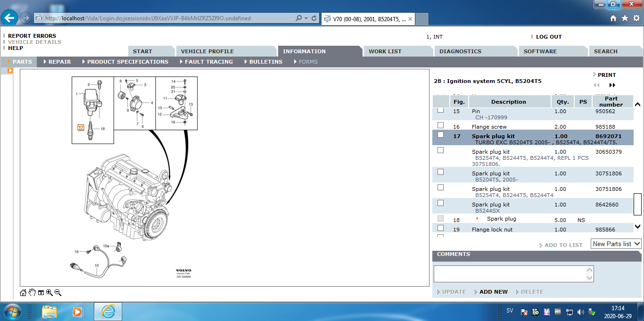The image size is (644, 321).
Task: Click into the comments text box
Action: pos(509,274)
